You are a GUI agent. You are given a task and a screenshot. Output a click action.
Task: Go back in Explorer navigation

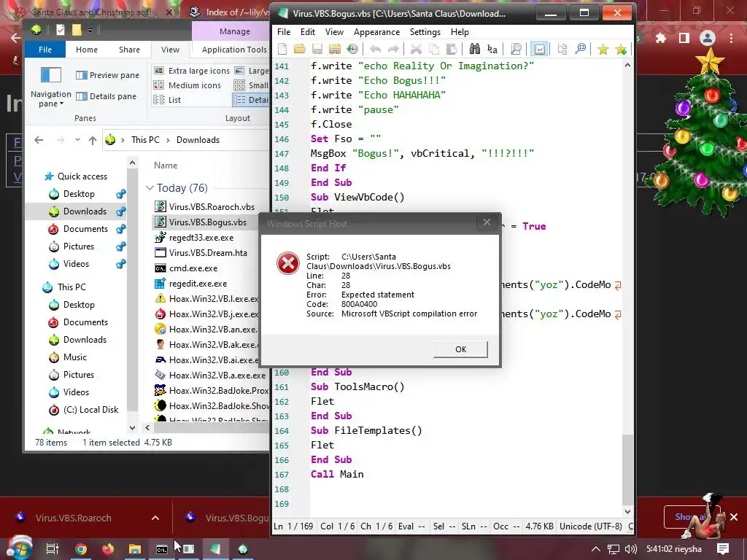click(x=39, y=140)
